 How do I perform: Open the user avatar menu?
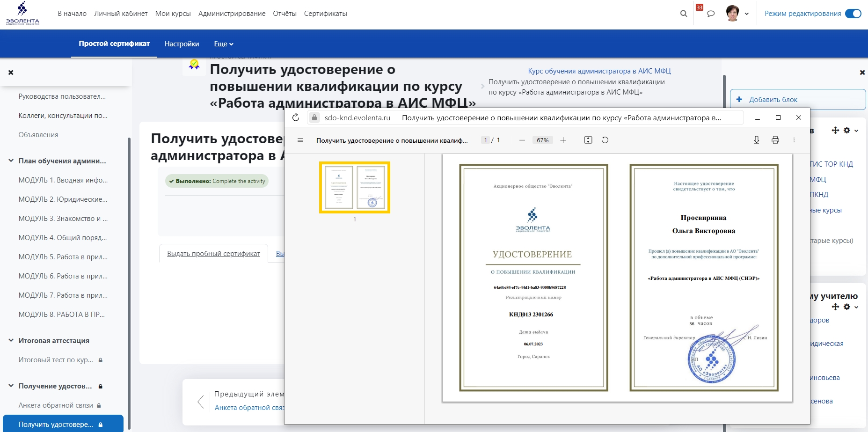(737, 13)
